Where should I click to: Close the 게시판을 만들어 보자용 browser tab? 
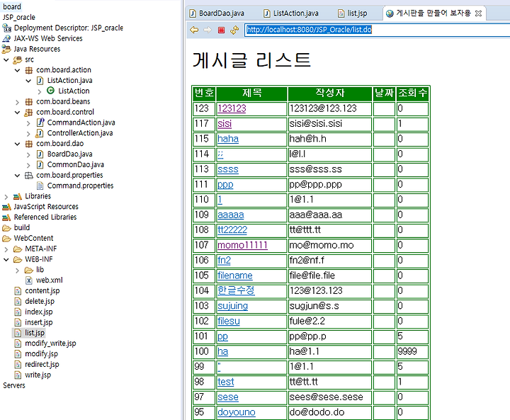(478, 13)
